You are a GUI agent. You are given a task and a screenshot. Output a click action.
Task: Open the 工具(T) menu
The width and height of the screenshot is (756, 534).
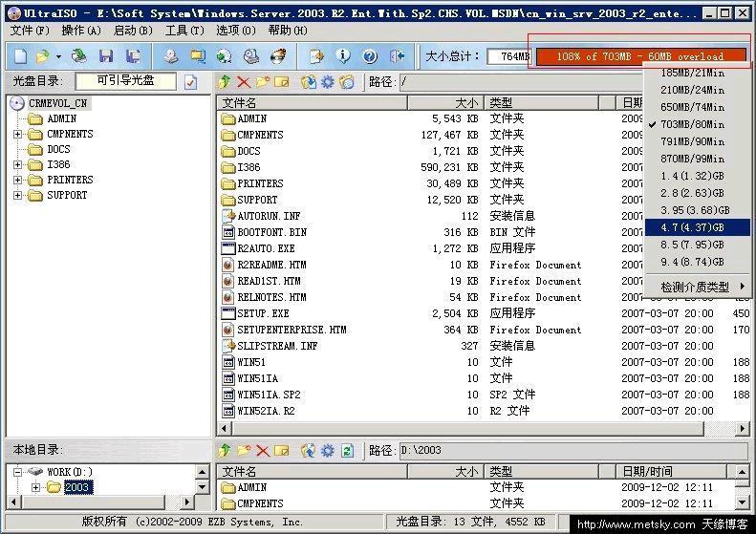[184, 31]
